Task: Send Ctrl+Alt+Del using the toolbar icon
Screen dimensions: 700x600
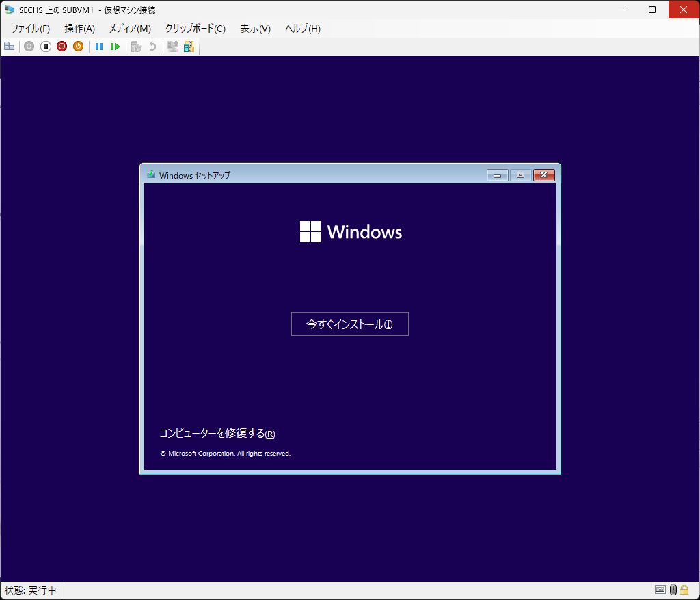Action: pyautogui.click(x=9, y=47)
